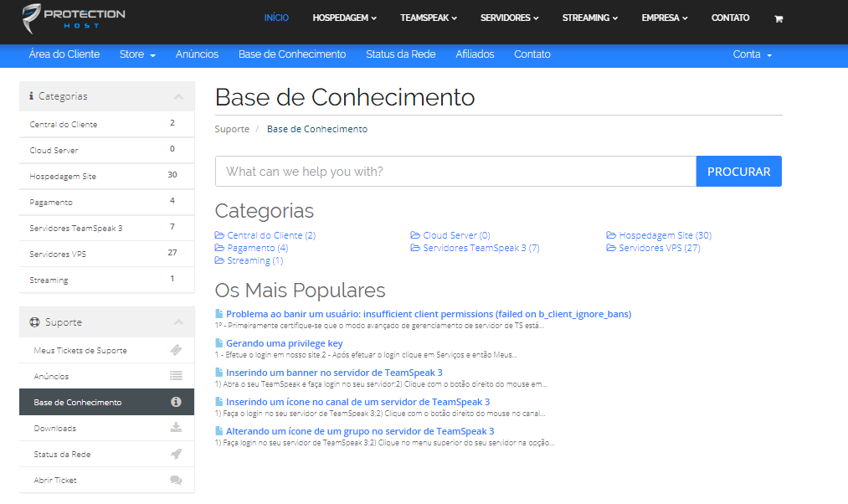The height and width of the screenshot is (504, 848).
Task: Click document icon beside 'Alterando um ícone de um grupo'
Action: (219, 430)
